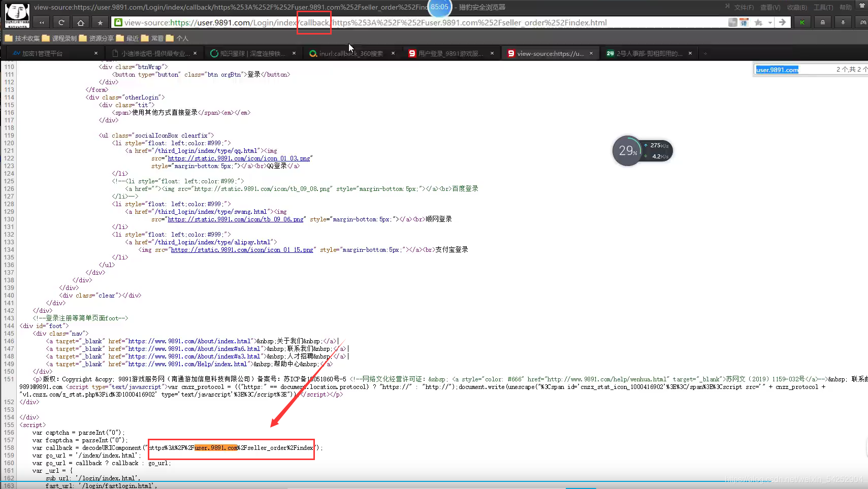The image size is (868, 489).
Task: Close the 知识星球 tab
Action: click(294, 53)
